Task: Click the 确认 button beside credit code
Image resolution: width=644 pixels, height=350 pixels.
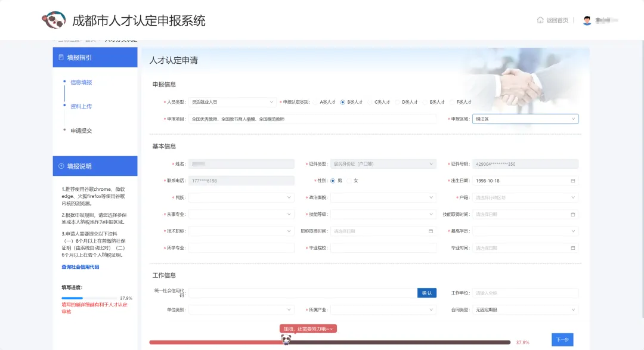Action: [x=427, y=293]
